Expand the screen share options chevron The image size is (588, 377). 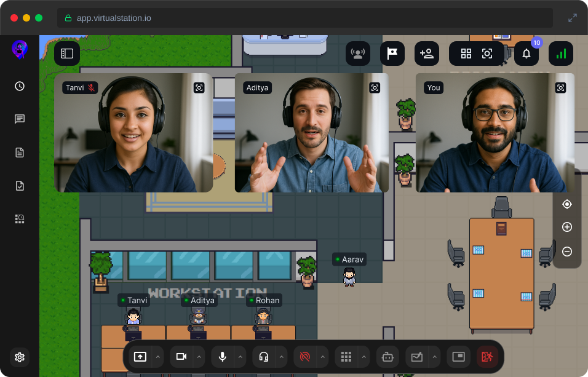point(157,357)
